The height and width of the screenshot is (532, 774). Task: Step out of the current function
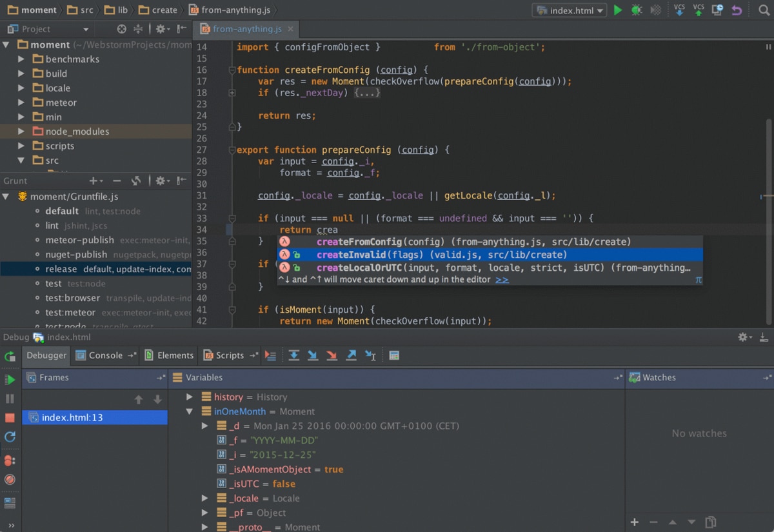pos(351,355)
